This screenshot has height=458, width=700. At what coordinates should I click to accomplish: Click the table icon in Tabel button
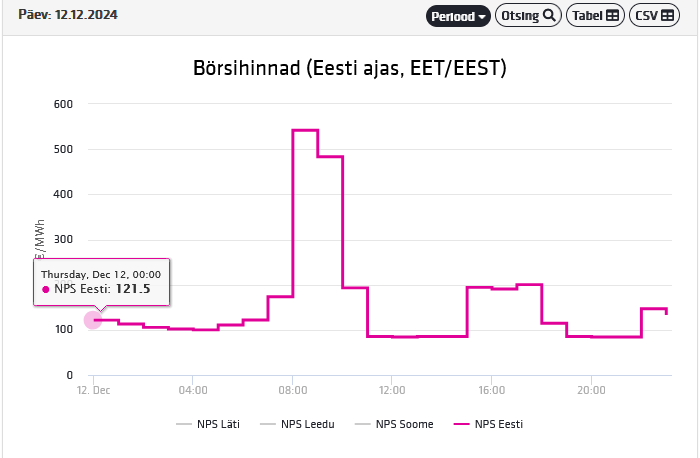[x=612, y=16]
